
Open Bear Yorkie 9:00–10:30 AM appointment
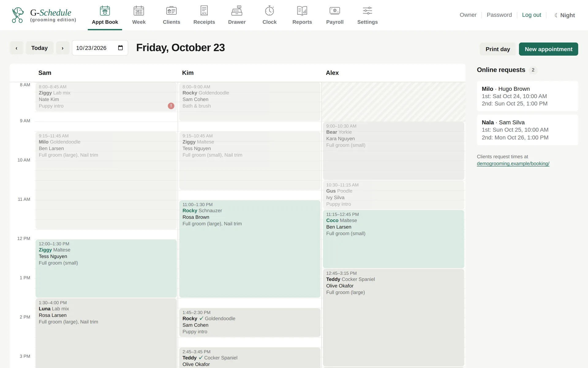(394, 151)
